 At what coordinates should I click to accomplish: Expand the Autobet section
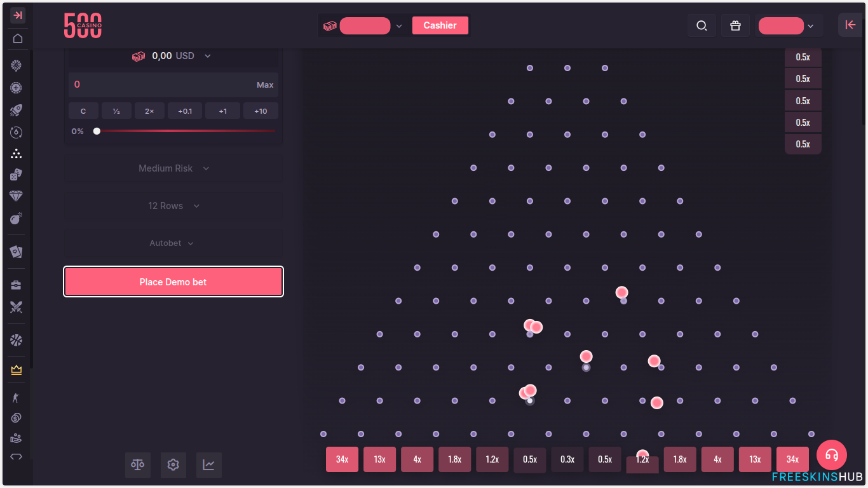coord(173,243)
